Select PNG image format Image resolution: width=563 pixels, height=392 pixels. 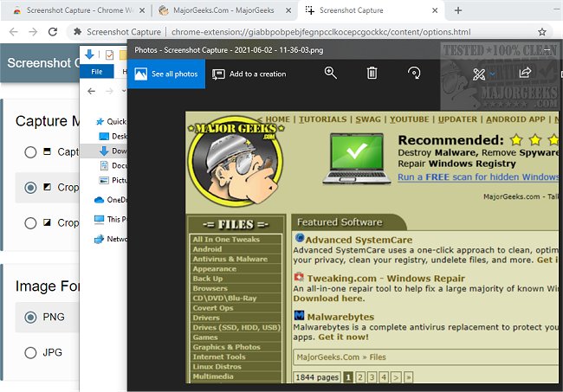pyautogui.click(x=30, y=317)
